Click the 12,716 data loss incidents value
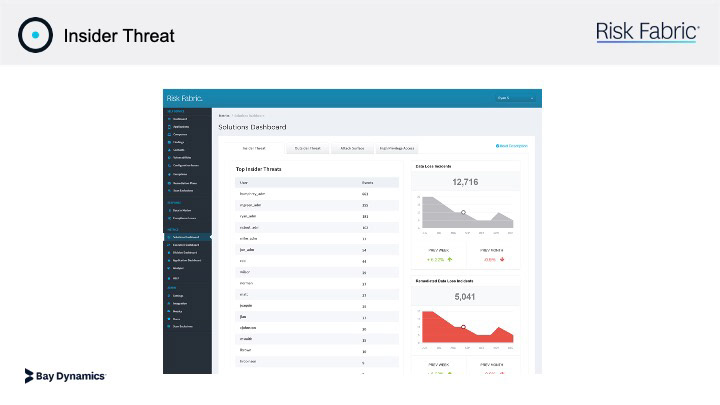720x405 pixels. tap(465, 182)
